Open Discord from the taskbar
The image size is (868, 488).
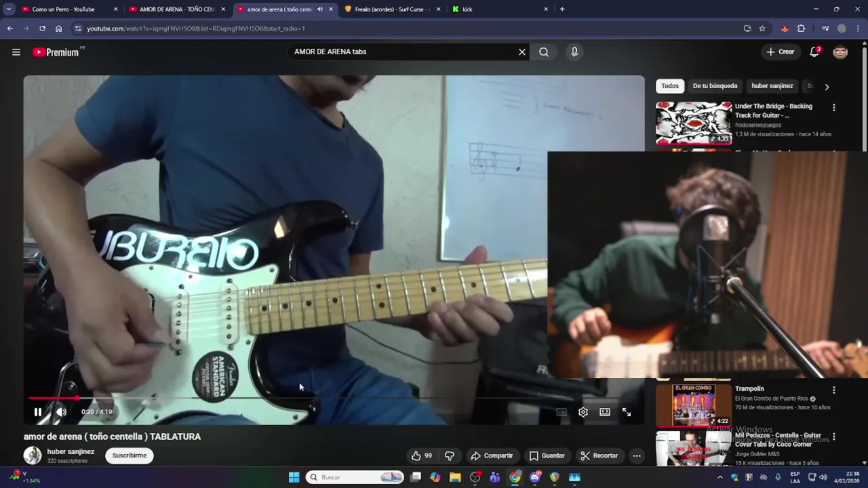coord(534,477)
